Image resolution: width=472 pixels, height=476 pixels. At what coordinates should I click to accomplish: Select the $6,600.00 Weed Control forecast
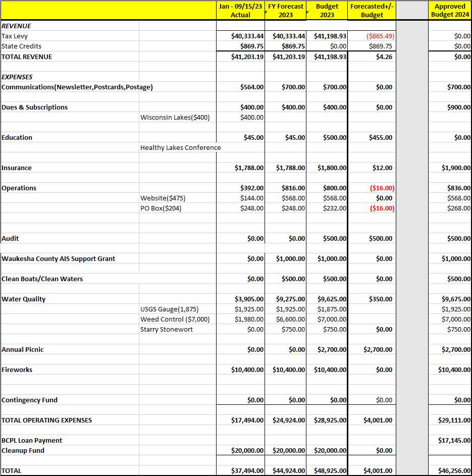pyautogui.click(x=290, y=320)
